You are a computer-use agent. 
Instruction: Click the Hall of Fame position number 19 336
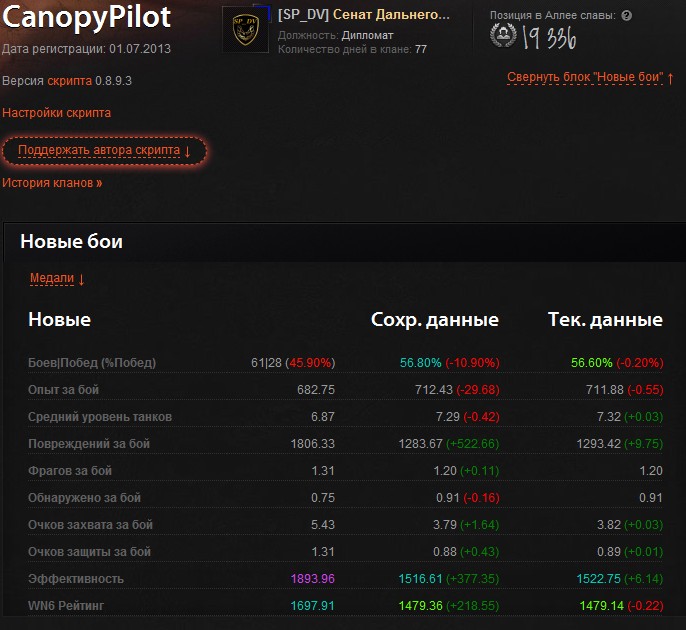pyautogui.click(x=548, y=39)
